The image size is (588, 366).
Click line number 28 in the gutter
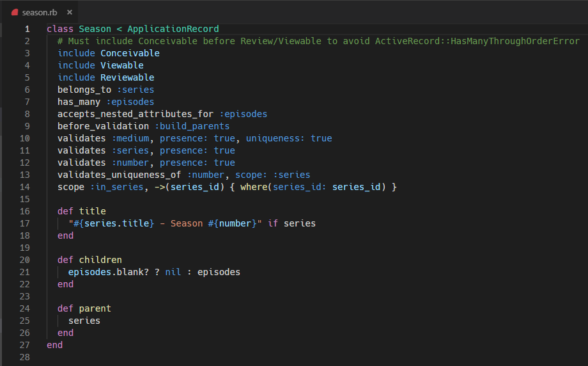tap(25, 357)
